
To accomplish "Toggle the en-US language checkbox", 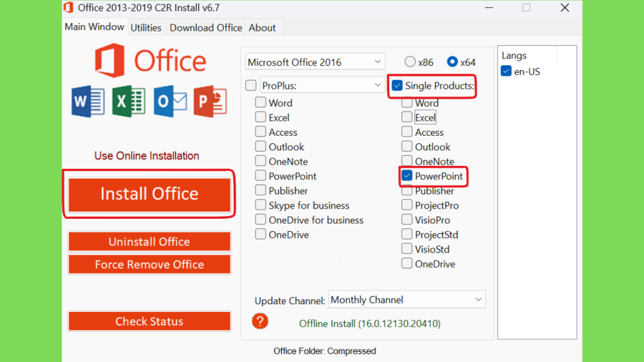I will click(x=506, y=71).
